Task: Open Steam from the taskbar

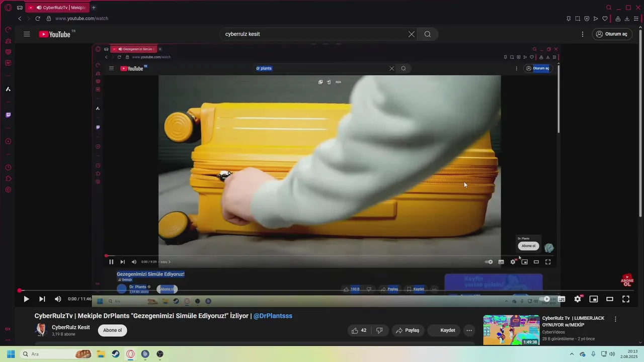Action: 116,354
